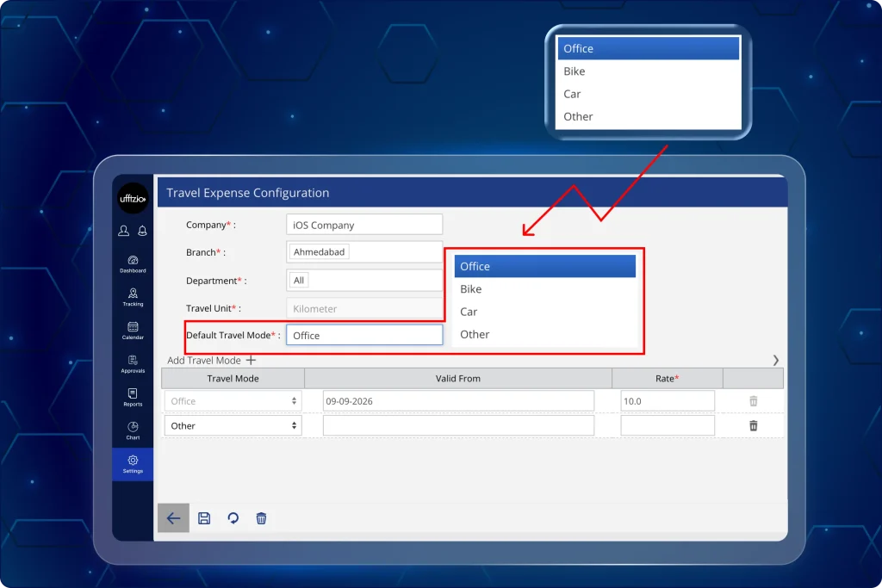Click the Travel Mode column header

pos(233,378)
